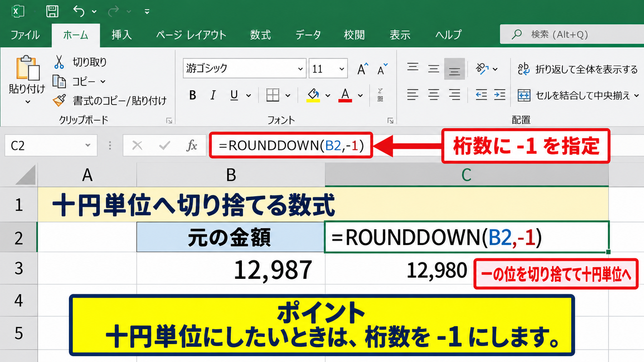Open the ファイル tab
The width and height of the screenshot is (644, 362).
[x=25, y=35]
